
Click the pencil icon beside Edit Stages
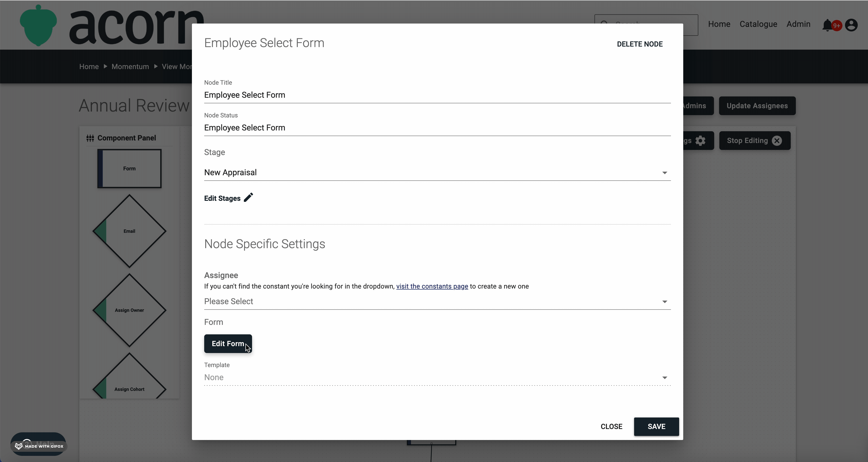click(x=248, y=197)
